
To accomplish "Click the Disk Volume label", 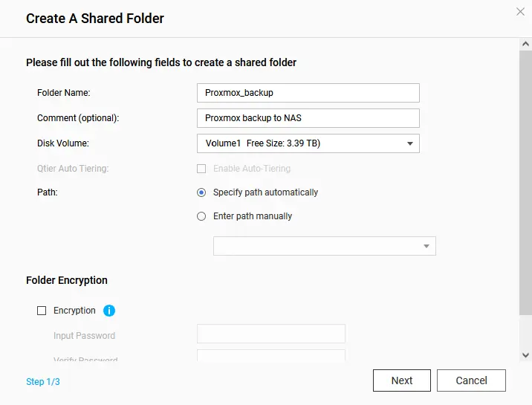I will (63, 143).
